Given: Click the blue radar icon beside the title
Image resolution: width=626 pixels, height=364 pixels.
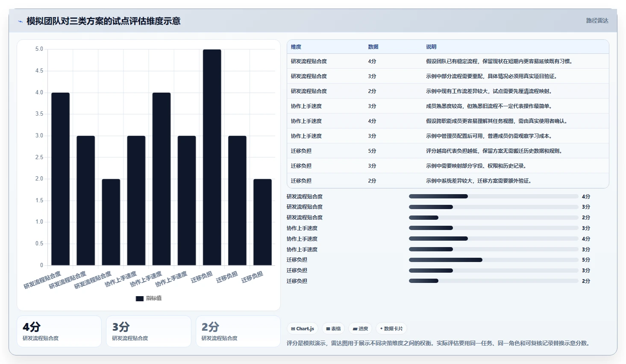Looking at the screenshot, I should pyautogui.click(x=20, y=21).
